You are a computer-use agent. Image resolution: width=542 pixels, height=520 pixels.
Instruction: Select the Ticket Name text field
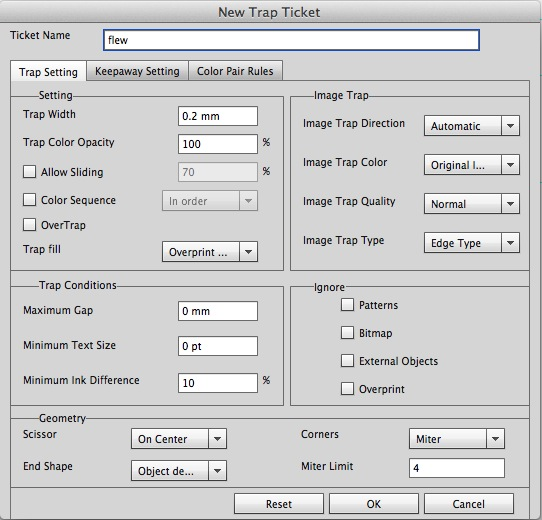(x=291, y=40)
